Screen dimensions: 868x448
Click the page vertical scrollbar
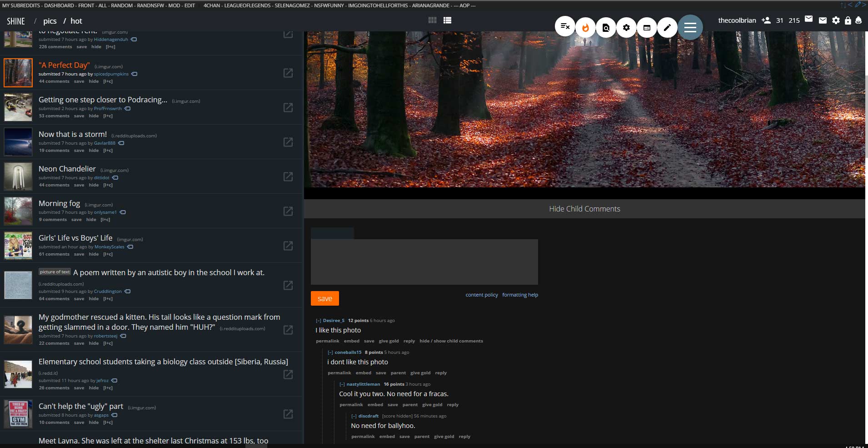(866, 116)
